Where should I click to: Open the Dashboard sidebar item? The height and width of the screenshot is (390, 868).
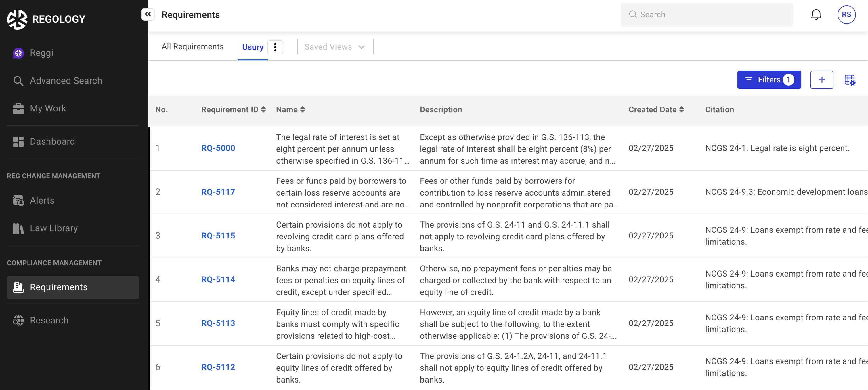[x=52, y=142]
